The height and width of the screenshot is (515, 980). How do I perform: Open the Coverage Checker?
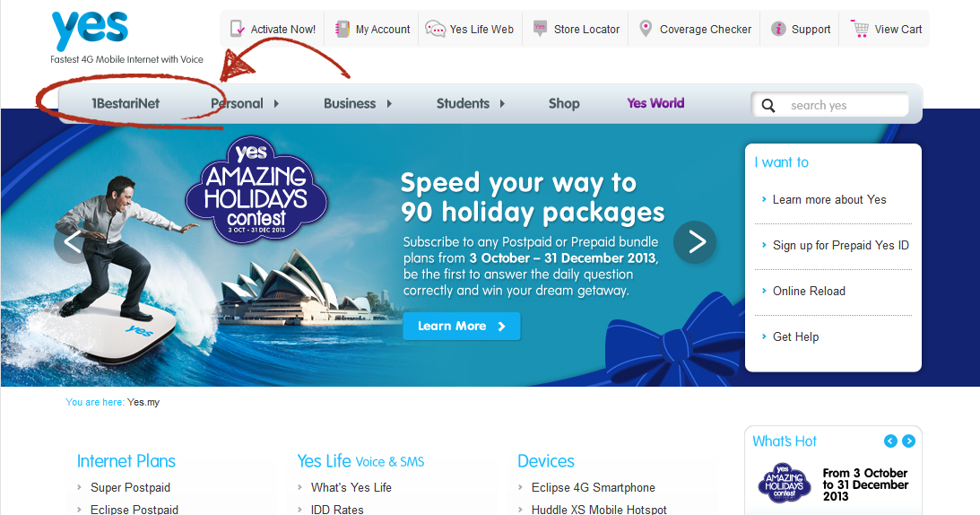706,30
